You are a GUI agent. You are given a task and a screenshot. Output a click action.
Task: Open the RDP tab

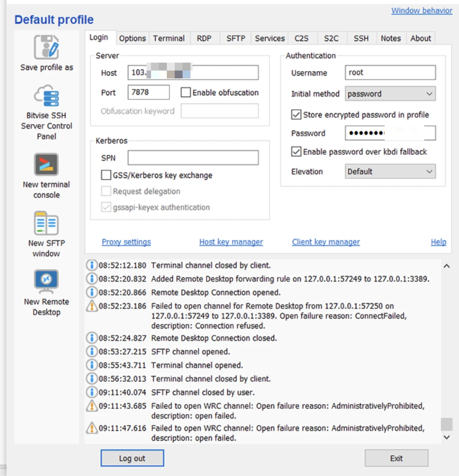204,38
